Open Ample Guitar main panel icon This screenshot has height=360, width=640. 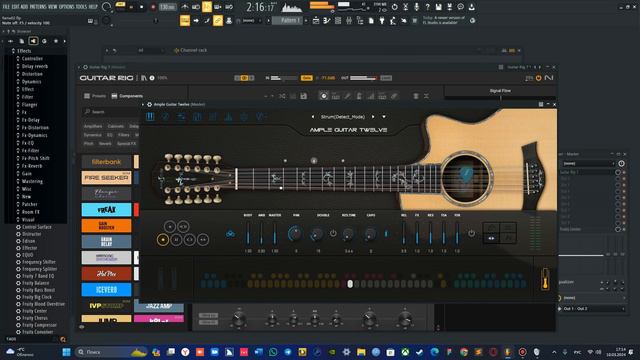coord(150,117)
